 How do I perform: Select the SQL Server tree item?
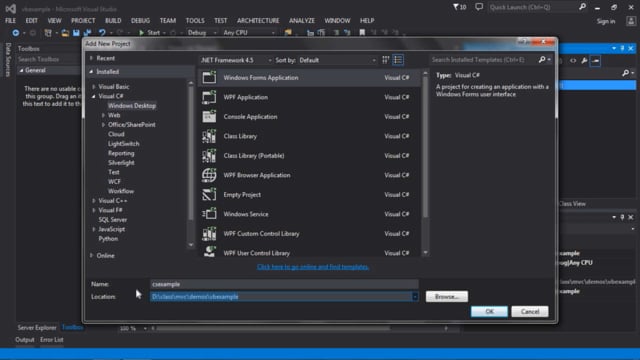pyautogui.click(x=113, y=220)
